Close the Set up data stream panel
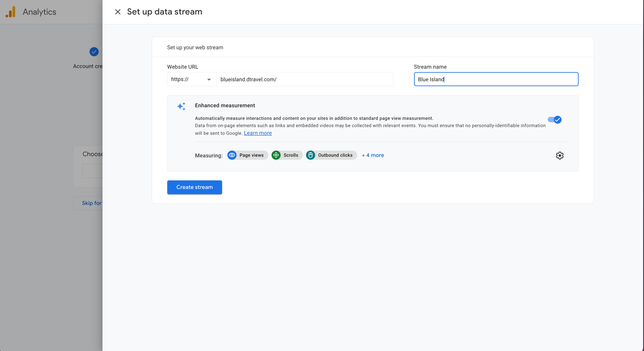The image size is (644, 351). point(118,12)
